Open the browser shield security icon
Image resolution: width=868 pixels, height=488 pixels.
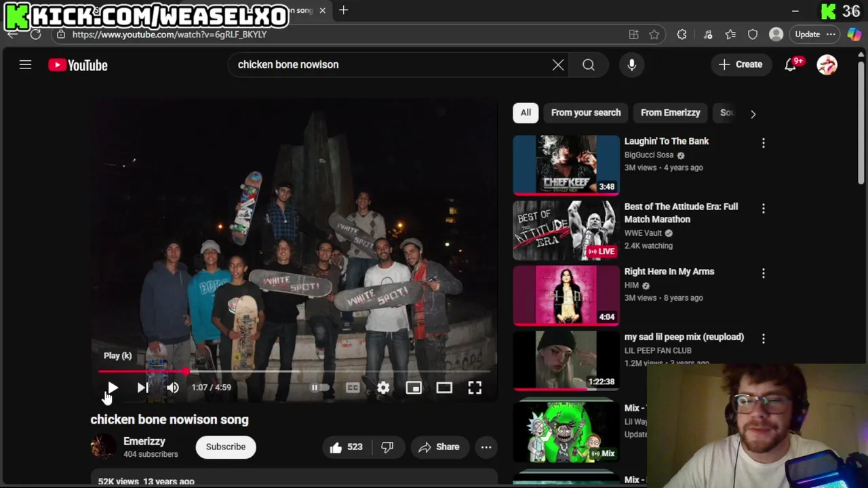(753, 34)
